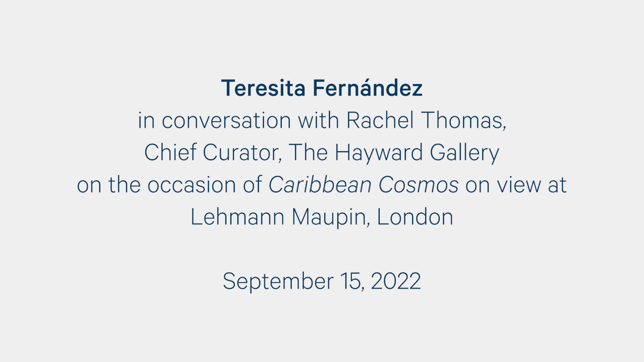The height and width of the screenshot is (362, 644).
Task: Click the phrase 'on the occasion of'
Action: pos(170,184)
